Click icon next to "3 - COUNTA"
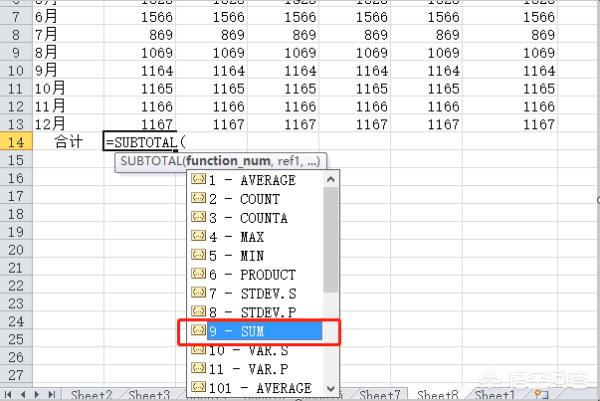Image resolution: width=600 pixels, height=401 pixels. [x=198, y=218]
